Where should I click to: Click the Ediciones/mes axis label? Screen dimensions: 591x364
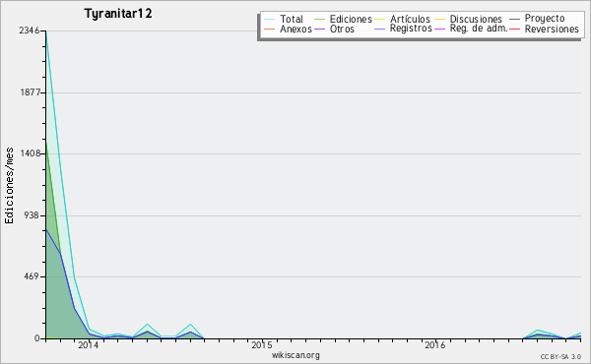(9, 185)
